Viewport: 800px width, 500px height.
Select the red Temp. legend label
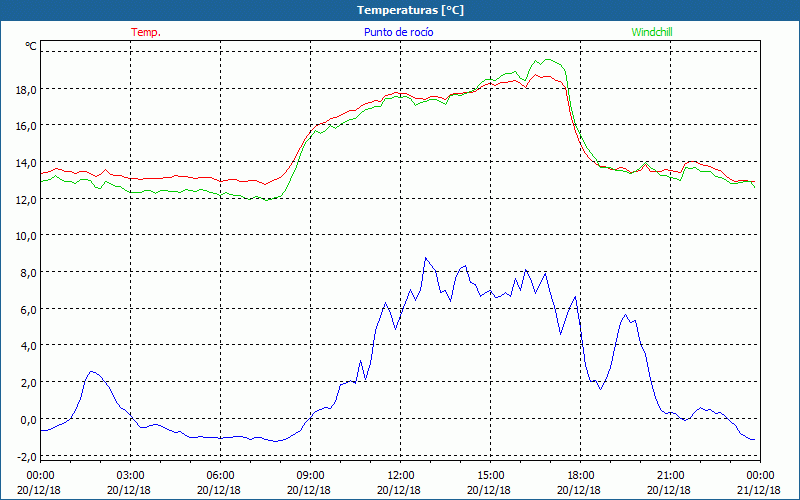pyautogui.click(x=146, y=32)
